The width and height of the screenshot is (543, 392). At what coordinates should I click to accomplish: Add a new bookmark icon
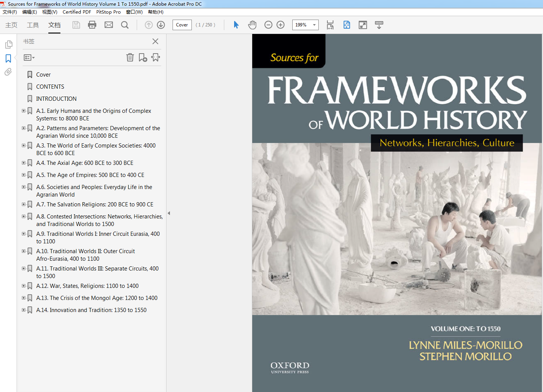(143, 57)
